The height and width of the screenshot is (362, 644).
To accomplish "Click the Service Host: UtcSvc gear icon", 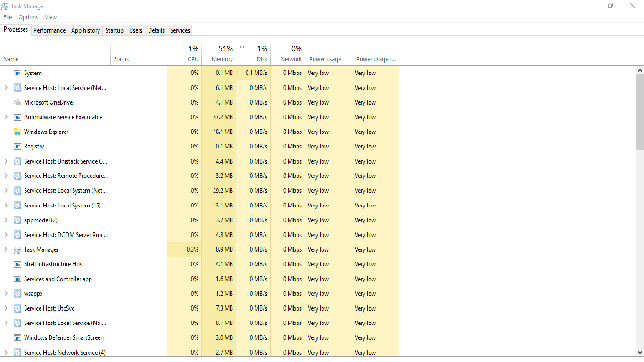I will point(17,309).
